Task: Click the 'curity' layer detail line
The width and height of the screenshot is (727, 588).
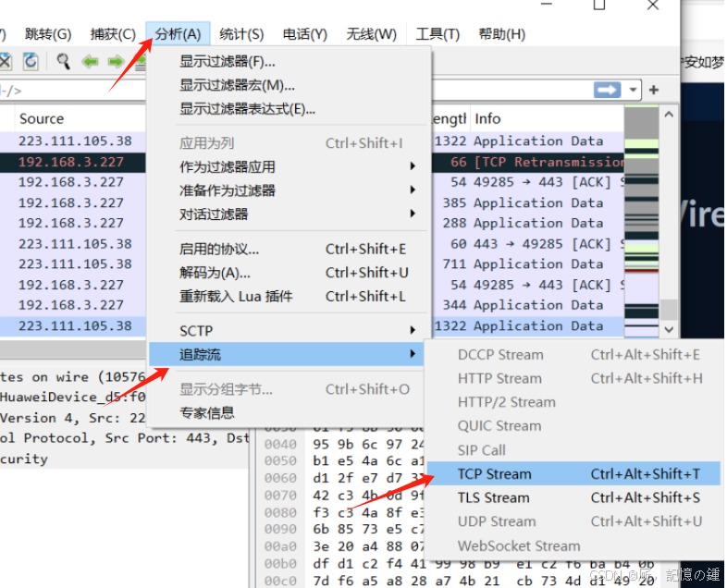Action: [x=124, y=459]
